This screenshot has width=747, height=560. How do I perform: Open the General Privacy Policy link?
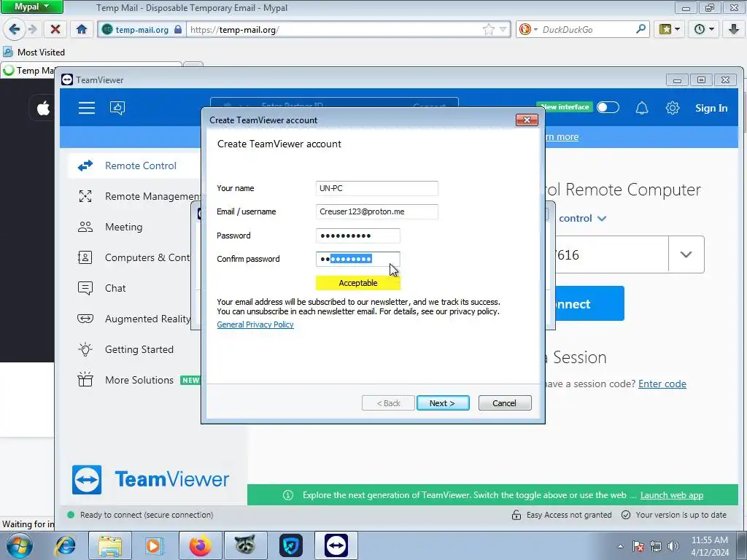click(255, 324)
